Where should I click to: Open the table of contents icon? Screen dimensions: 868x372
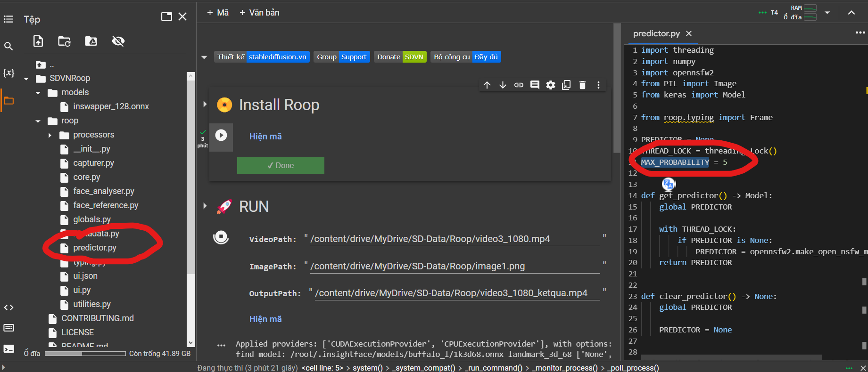point(8,19)
